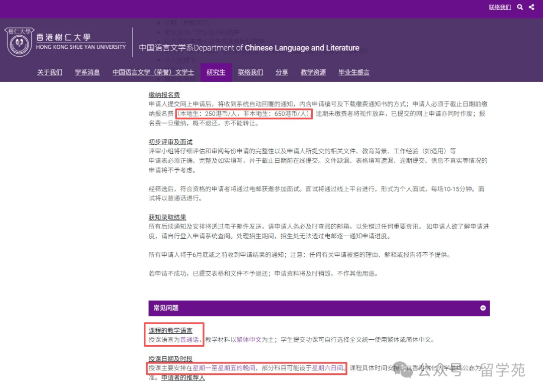Go to 中国语言文学（荣誉）文学士 page
This screenshot has width=543, height=392.
click(153, 72)
